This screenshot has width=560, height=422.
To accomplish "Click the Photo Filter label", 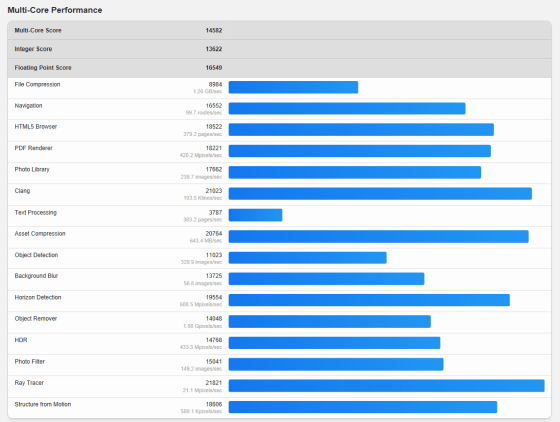I will pos(30,362).
